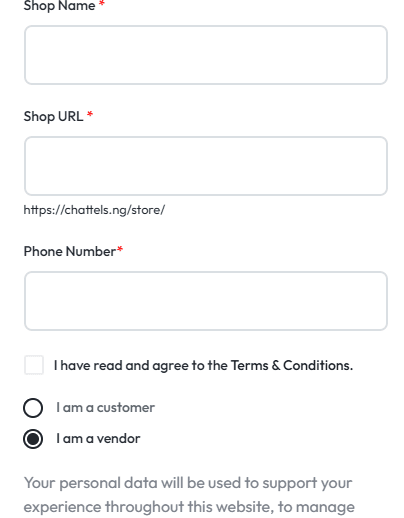404x518 pixels.
Task: Focus the Shop Name text field
Action: coord(206,55)
